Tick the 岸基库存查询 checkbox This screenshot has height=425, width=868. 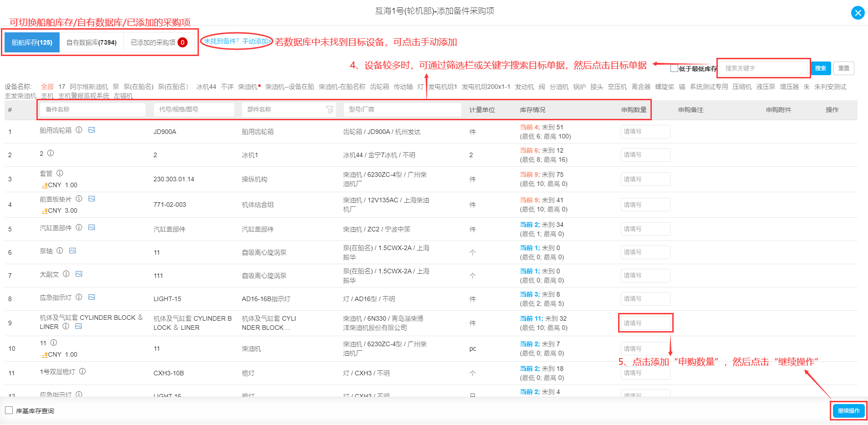[9, 410]
